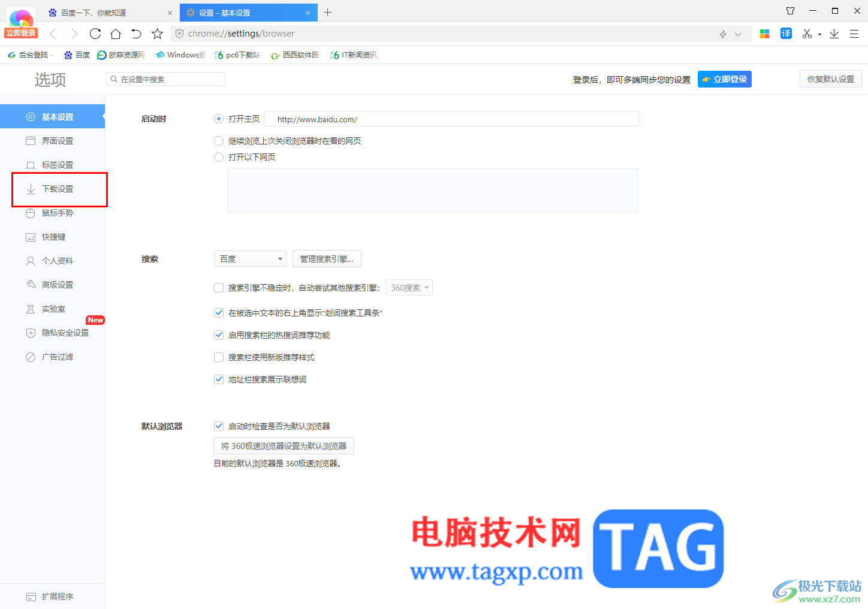Image resolution: width=868 pixels, height=609 pixels.
Task: Click the red 立即登录 badge under the logo
Action: tap(21, 34)
